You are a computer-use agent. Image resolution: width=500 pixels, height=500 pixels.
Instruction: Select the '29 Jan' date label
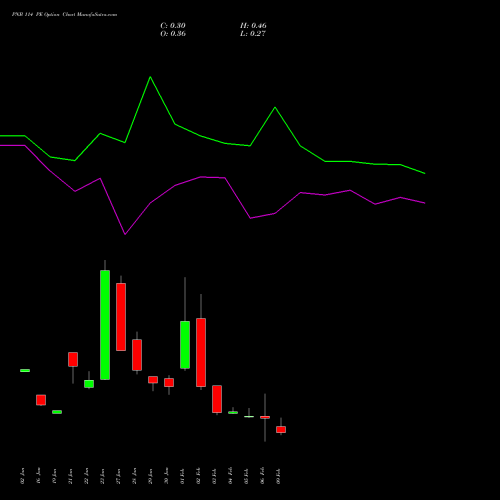[150, 476]
